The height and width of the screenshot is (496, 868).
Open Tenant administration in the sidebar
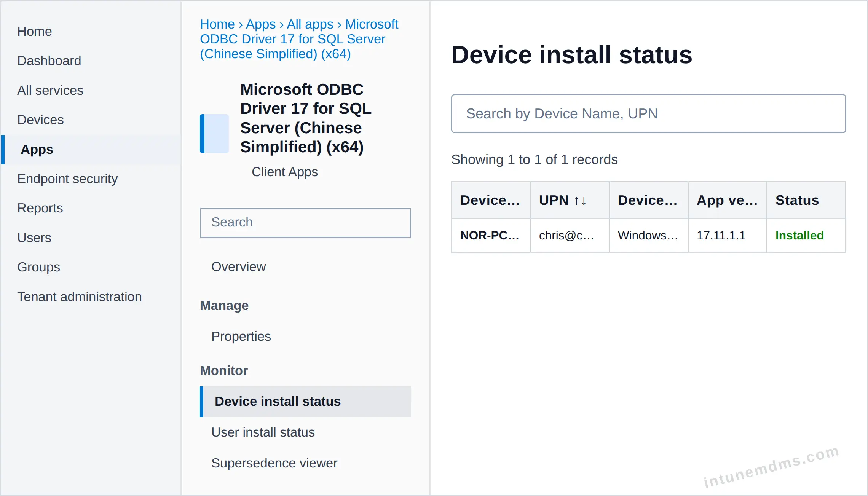pyautogui.click(x=80, y=297)
